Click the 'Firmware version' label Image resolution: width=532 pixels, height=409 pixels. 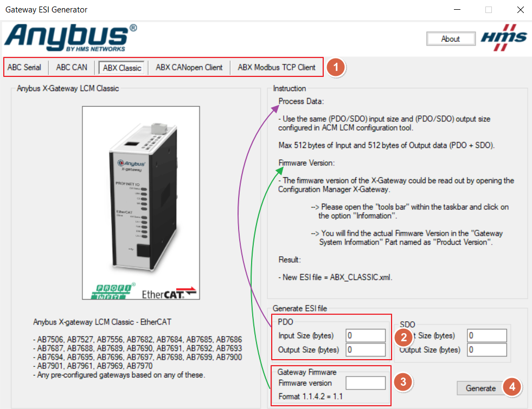(x=305, y=383)
